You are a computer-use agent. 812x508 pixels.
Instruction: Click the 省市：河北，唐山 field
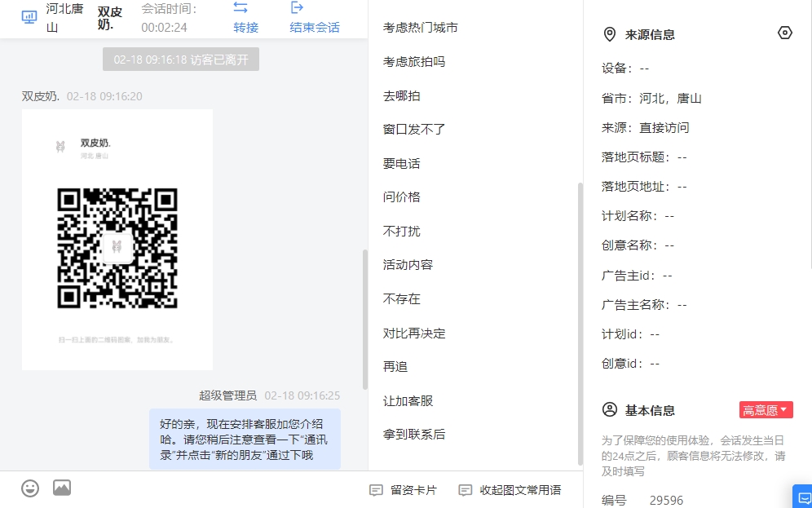click(x=651, y=99)
